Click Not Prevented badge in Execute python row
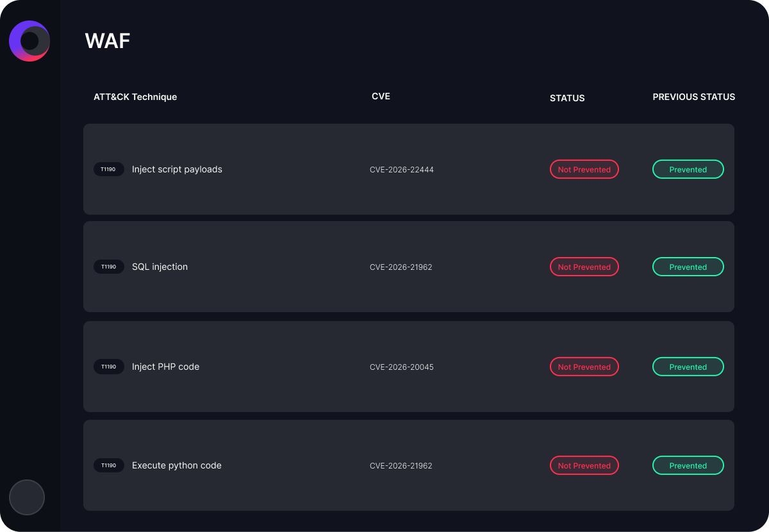The height and width of the screenshot is (532, 769). [x=584, y=465]
